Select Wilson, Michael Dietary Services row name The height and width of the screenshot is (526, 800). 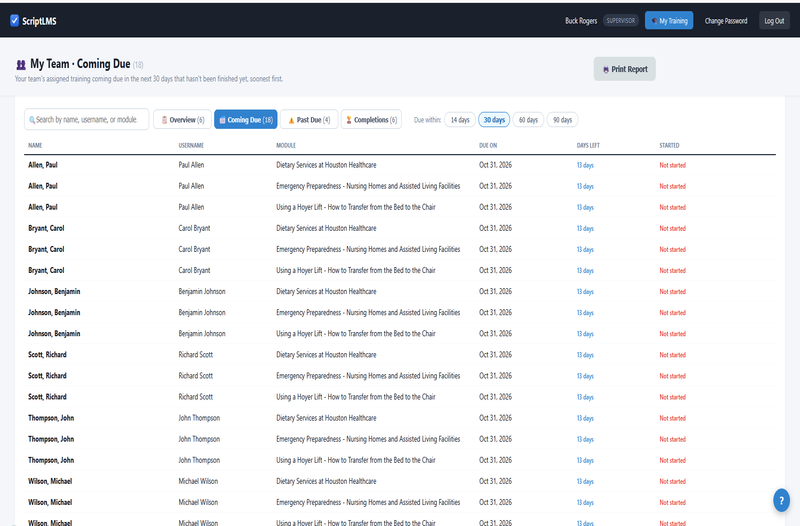(50, 481)
